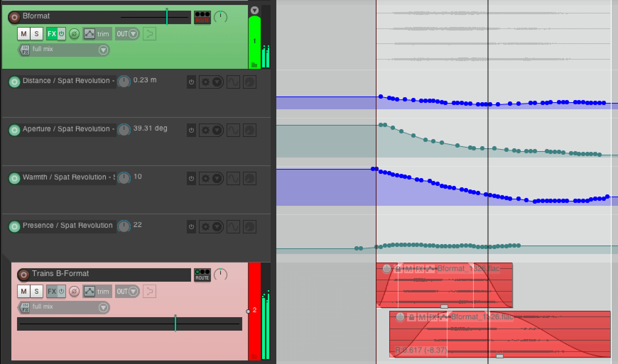Record-arm the Bformat track
This screenshot has width=618, height=364.
14,17
